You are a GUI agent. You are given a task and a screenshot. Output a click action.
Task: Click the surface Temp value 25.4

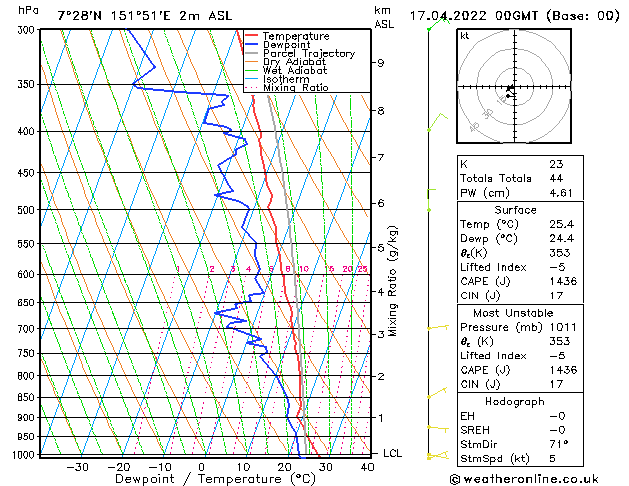coord(562,224)
